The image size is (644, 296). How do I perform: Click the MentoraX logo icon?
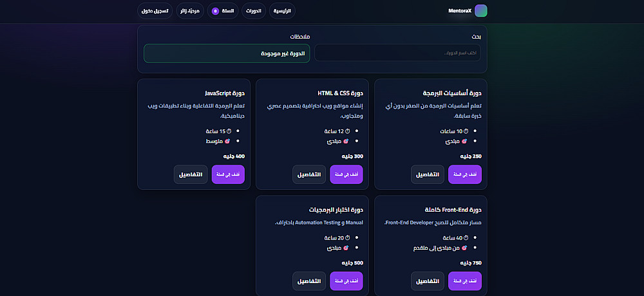(x=480, y=11)
